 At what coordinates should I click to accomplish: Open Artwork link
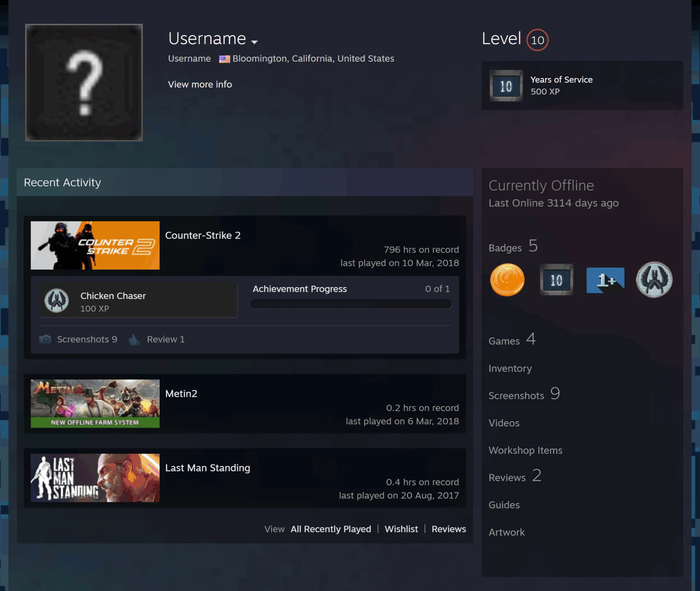click(506, 533)
